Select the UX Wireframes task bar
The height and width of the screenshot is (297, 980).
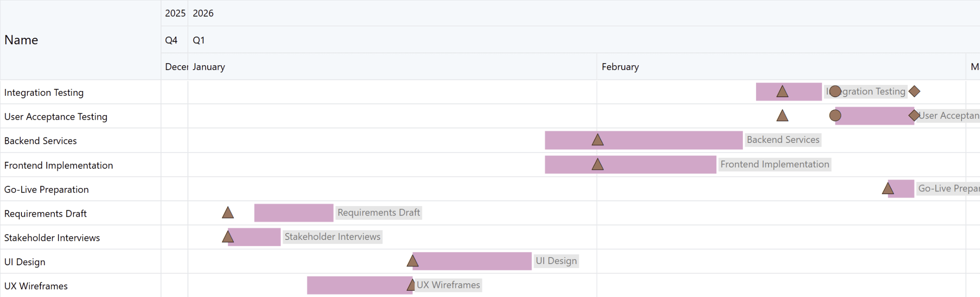[356, 285]
